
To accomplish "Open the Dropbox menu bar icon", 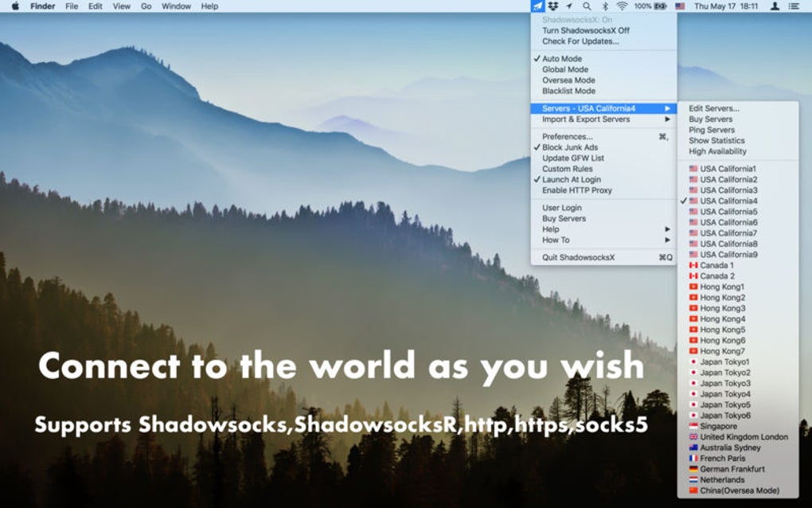I will (x=553, y=6).
